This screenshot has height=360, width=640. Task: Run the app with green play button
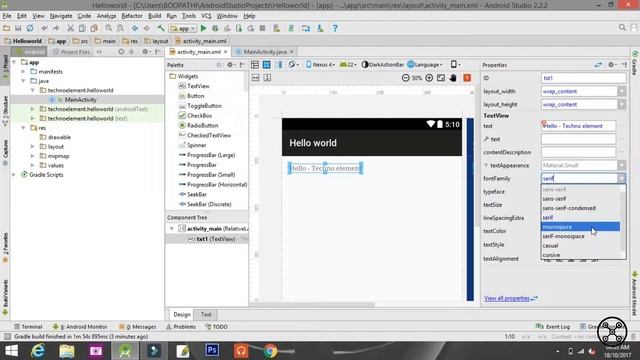(203, 28)
